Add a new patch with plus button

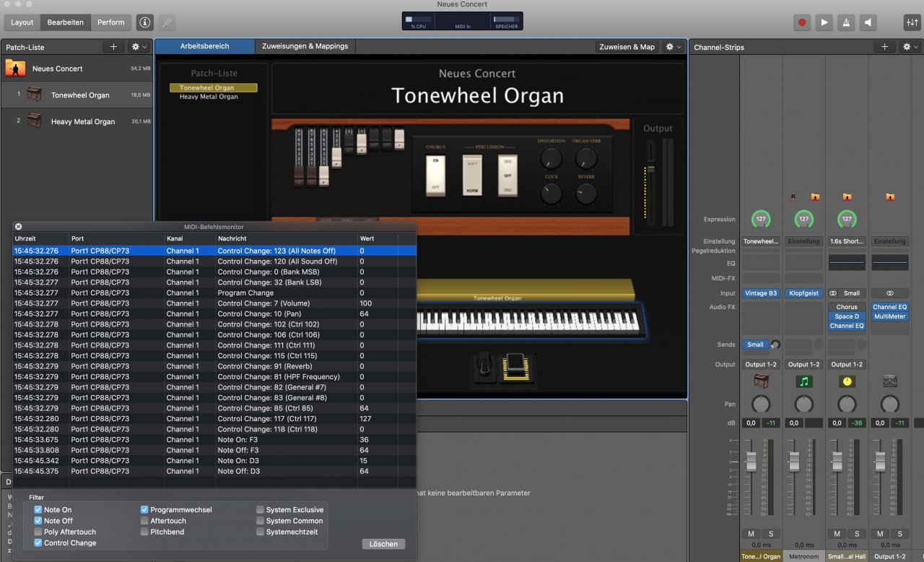click(x=113, y=47)
